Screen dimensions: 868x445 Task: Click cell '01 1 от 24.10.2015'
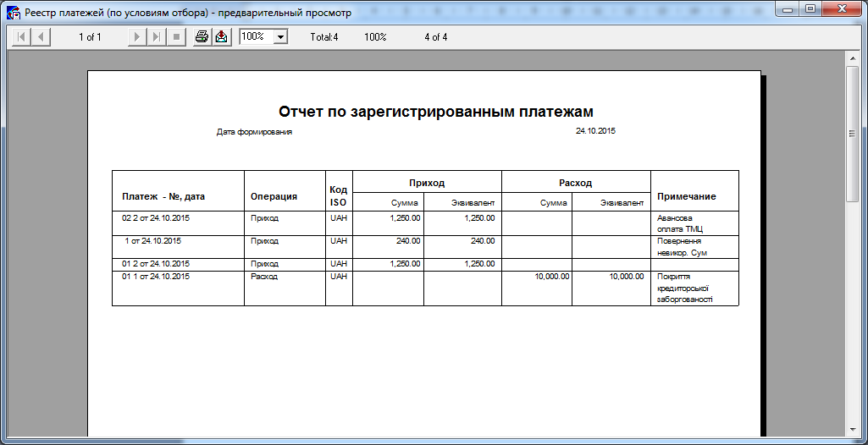tap(156, 277)
